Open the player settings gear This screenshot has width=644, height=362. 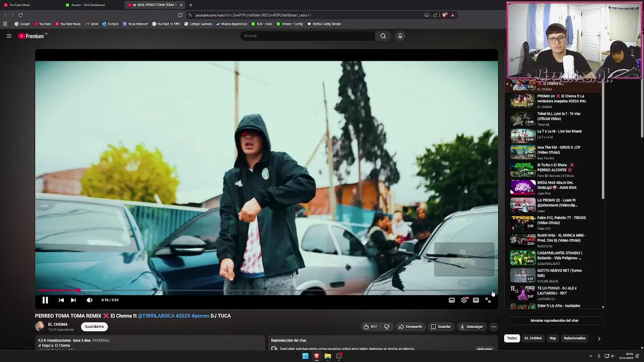tap(464, 300)
